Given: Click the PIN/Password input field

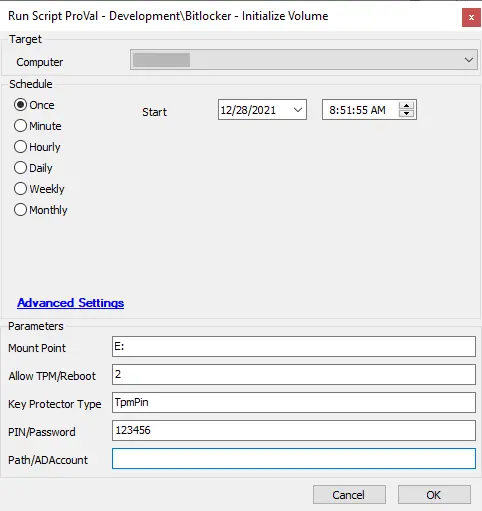Looking at the screenshot, I should pos(294,430).
